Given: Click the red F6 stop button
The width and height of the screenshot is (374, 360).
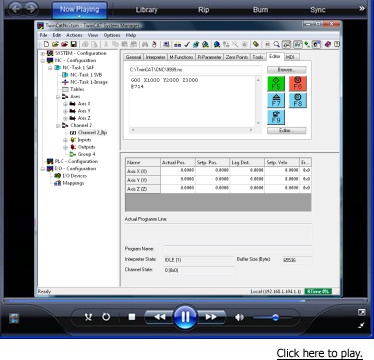Looking at the screenshot, I should pyautogui.click(x=298, y=83).
